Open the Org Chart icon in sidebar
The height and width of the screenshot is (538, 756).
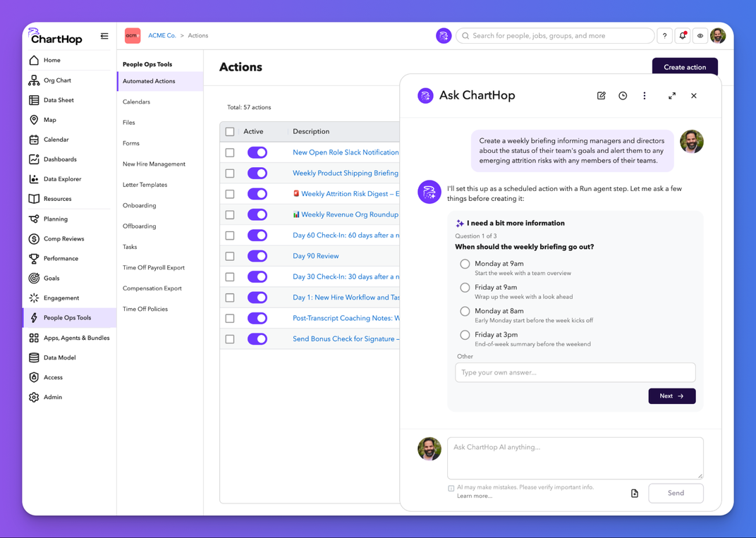34,80
